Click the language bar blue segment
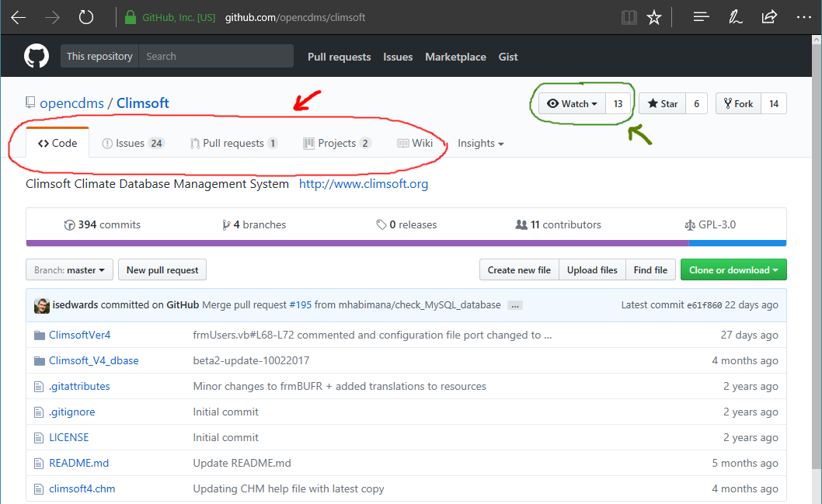 (737, 243)
